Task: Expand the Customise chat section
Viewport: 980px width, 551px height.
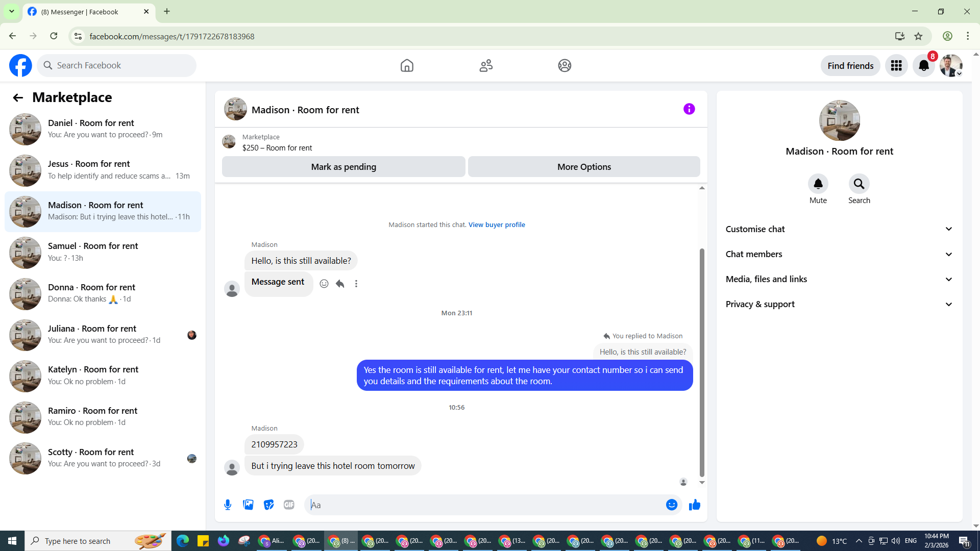Action: pyautogui.click(x=839, y=229)
